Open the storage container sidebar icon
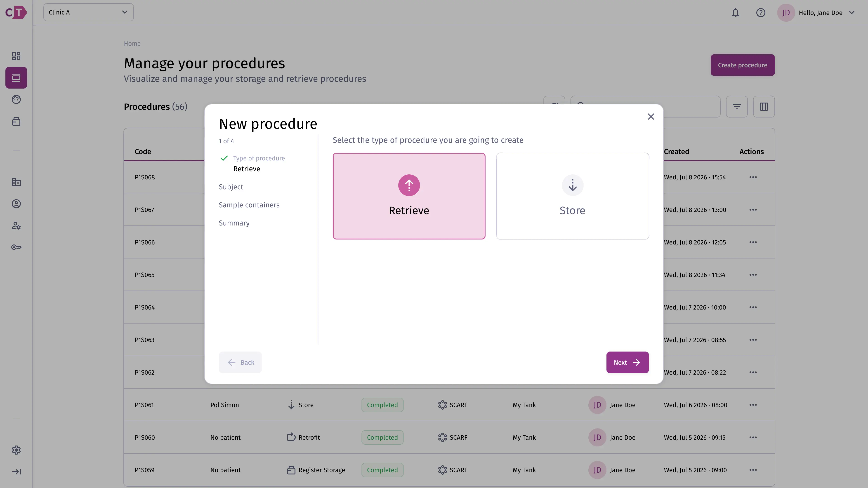868x488 pixels. 16,121
